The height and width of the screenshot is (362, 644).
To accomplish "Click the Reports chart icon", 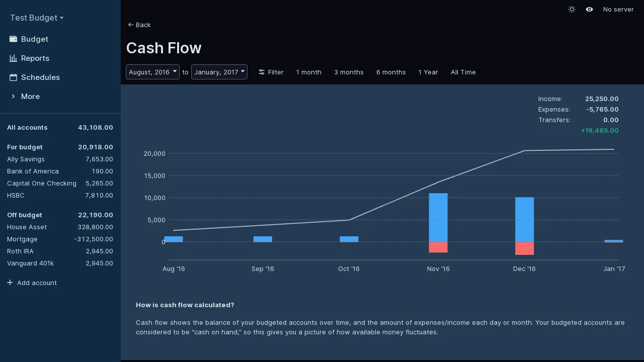I will click(14, 58).
